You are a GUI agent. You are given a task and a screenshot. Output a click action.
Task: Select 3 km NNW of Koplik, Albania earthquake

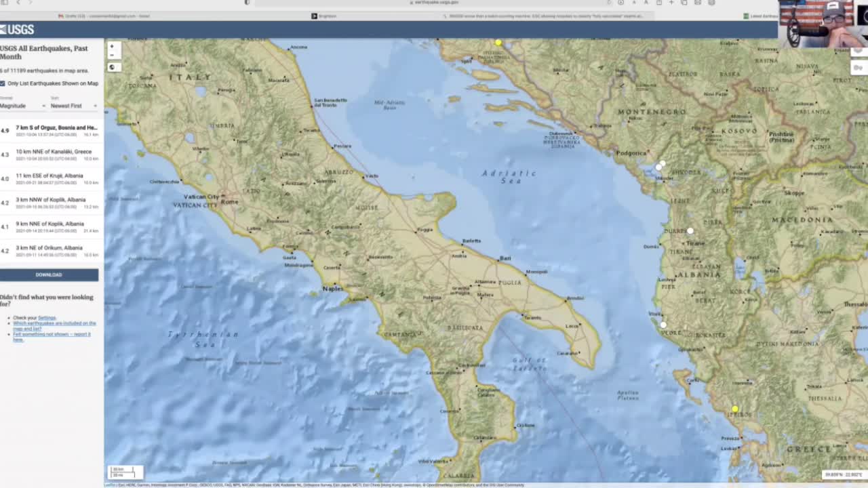click(x=52, y=202)
